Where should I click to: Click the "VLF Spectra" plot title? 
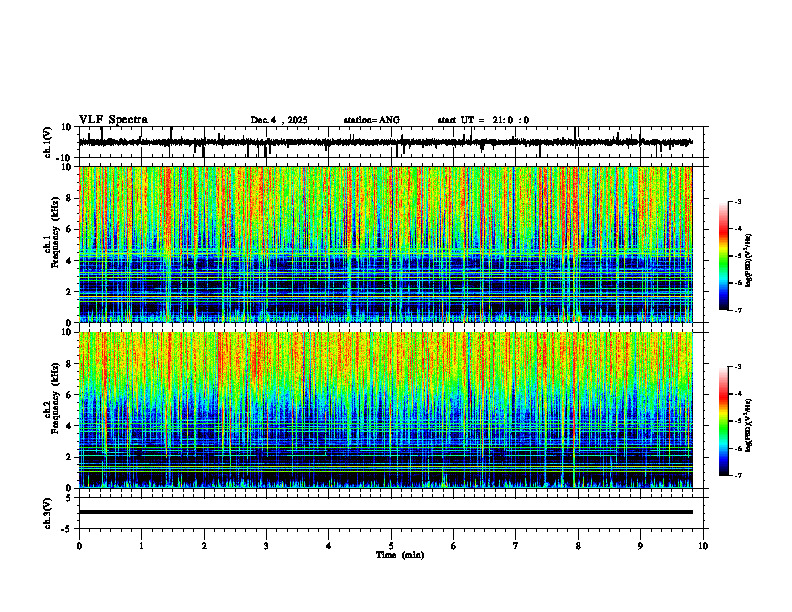[x=113, y=120]
